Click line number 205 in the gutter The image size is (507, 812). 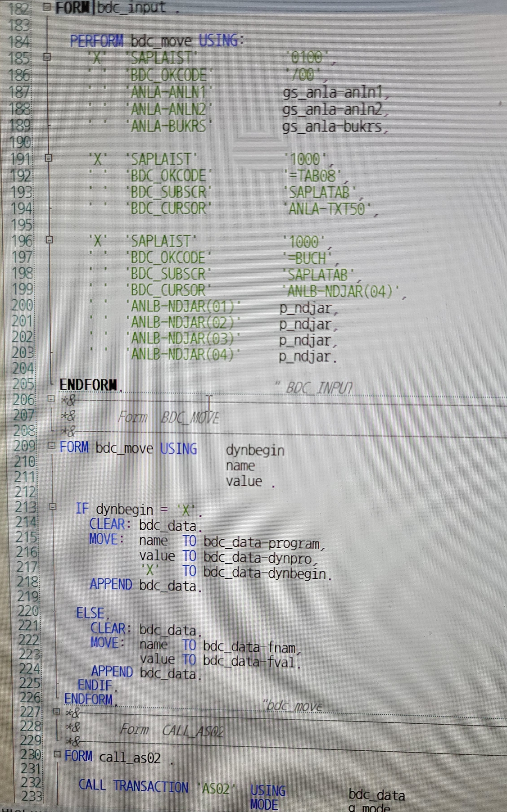point(23,384)
